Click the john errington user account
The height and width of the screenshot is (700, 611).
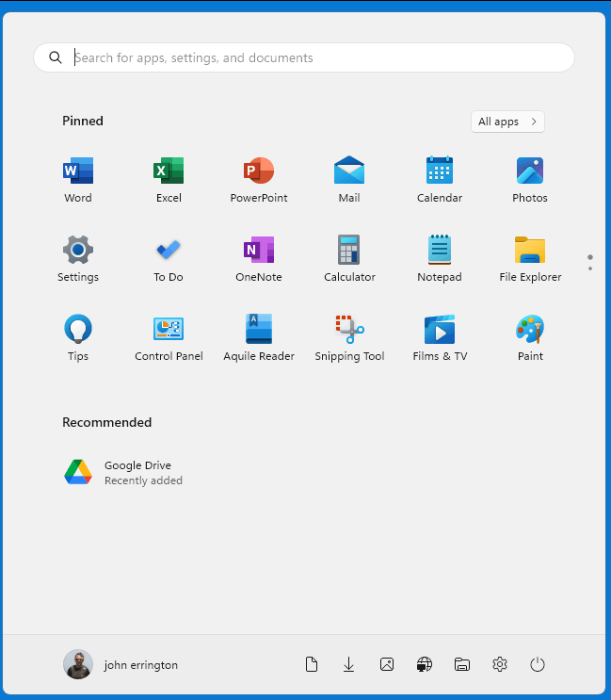[121, 664]
